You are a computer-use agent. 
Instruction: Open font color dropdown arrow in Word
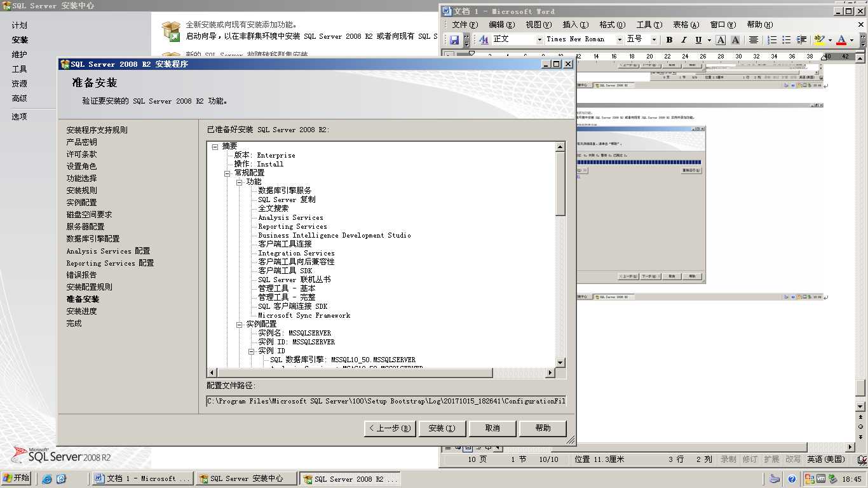pos(851,39)
